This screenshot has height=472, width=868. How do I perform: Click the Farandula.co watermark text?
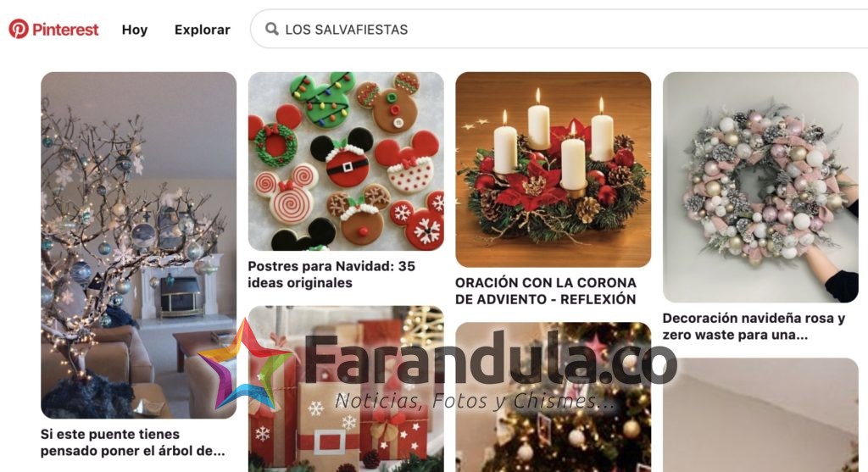(x=490, y=359)
